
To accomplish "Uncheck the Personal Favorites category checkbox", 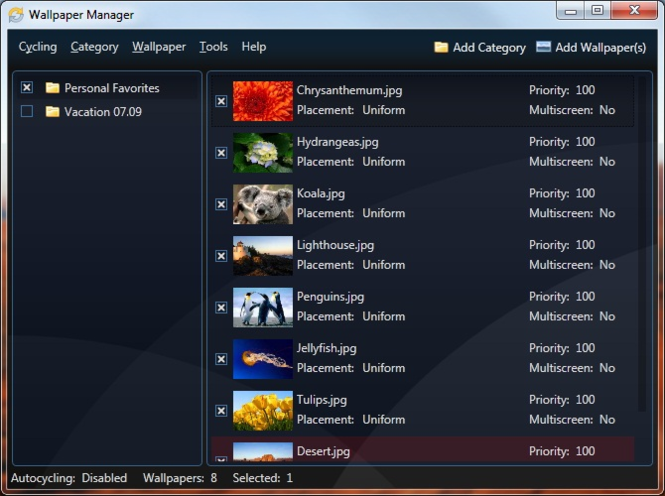I will click(x=27, y=87).
